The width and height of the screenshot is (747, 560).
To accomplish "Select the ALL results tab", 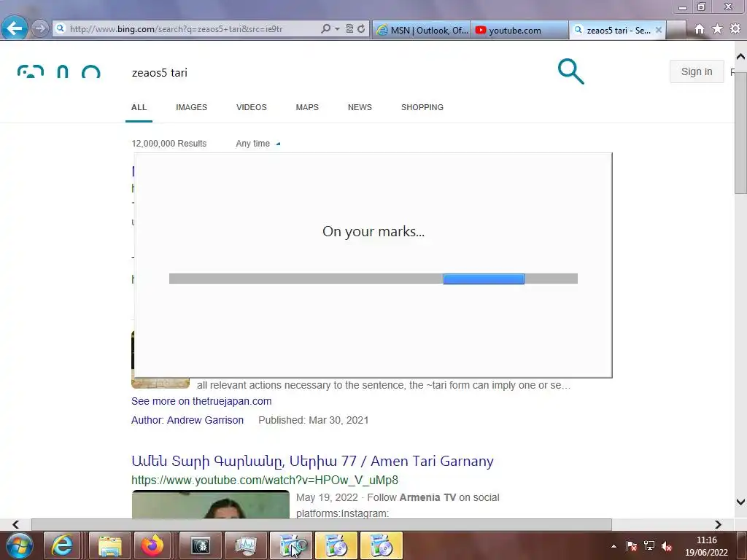I will point(139,108).
